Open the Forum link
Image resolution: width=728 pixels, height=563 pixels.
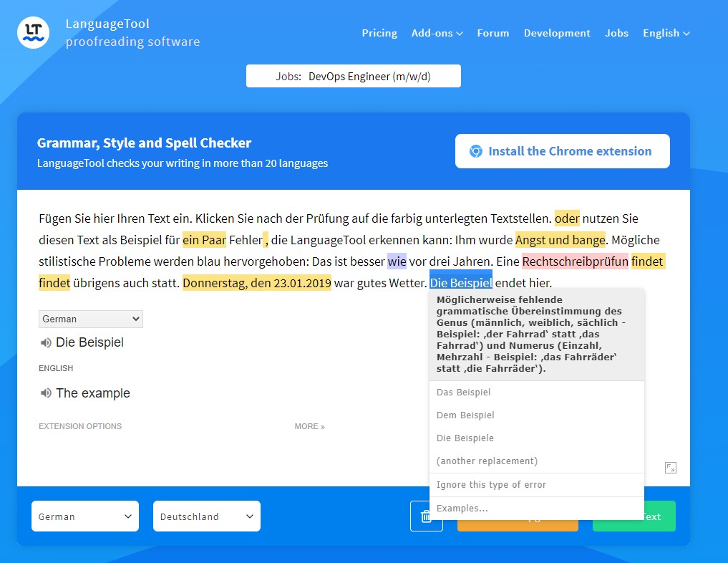coord(493,33)
